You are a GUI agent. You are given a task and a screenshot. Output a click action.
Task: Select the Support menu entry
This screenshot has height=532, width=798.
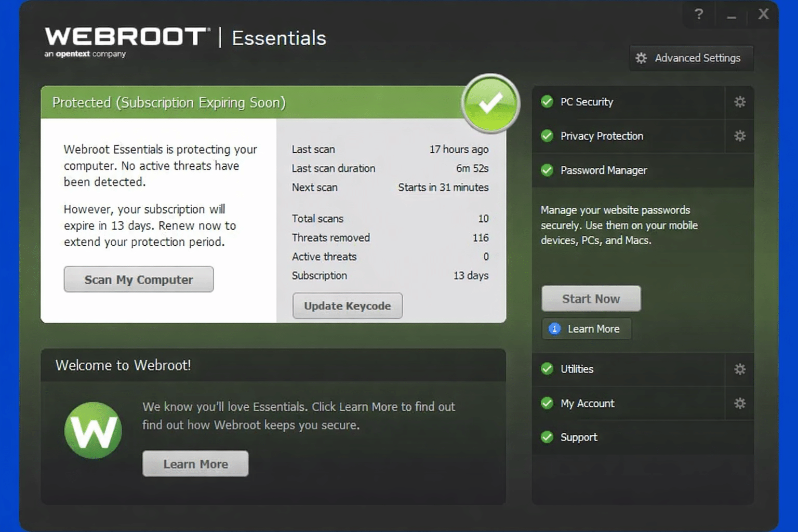pos(578,437)
